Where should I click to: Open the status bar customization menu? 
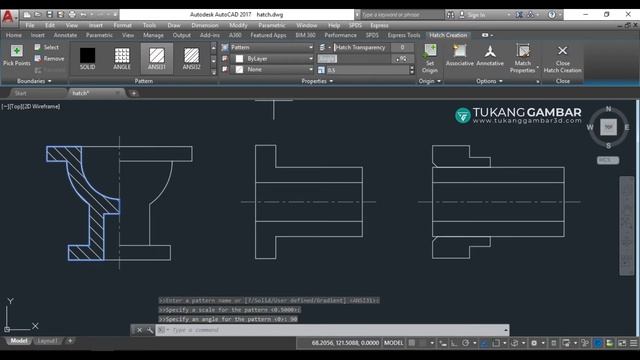click(633, 343)
